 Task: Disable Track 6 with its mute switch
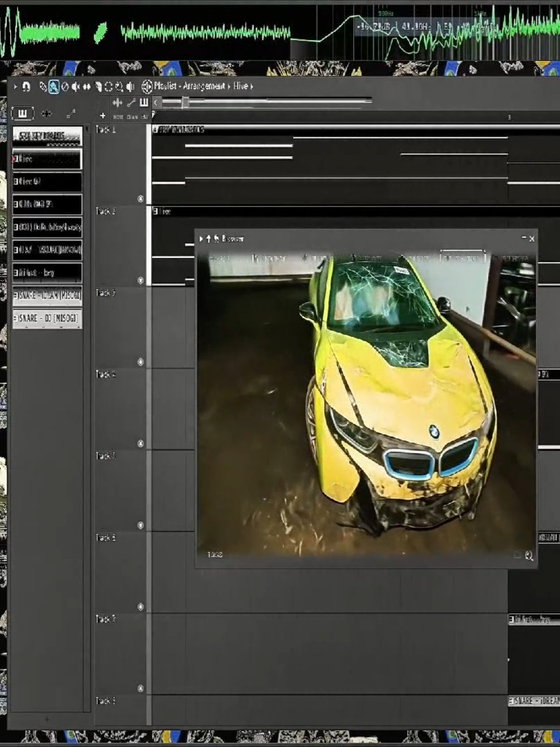[x=141, y=607]
